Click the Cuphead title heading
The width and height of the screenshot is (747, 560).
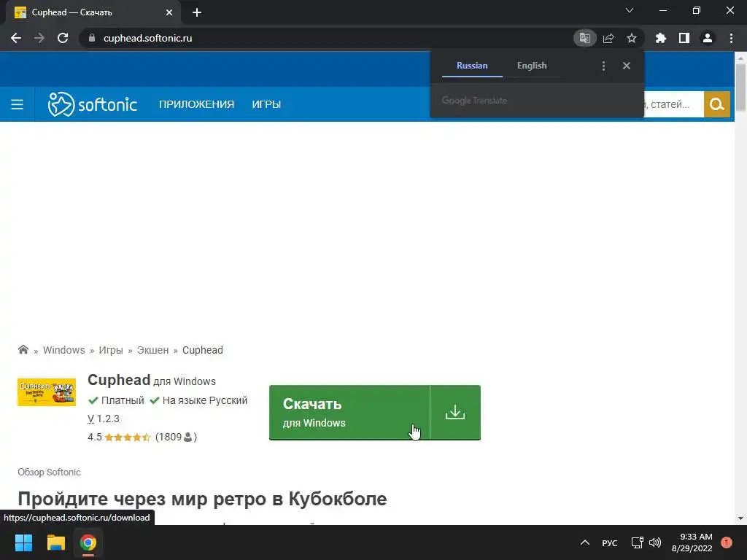click(x=119, y=380)
